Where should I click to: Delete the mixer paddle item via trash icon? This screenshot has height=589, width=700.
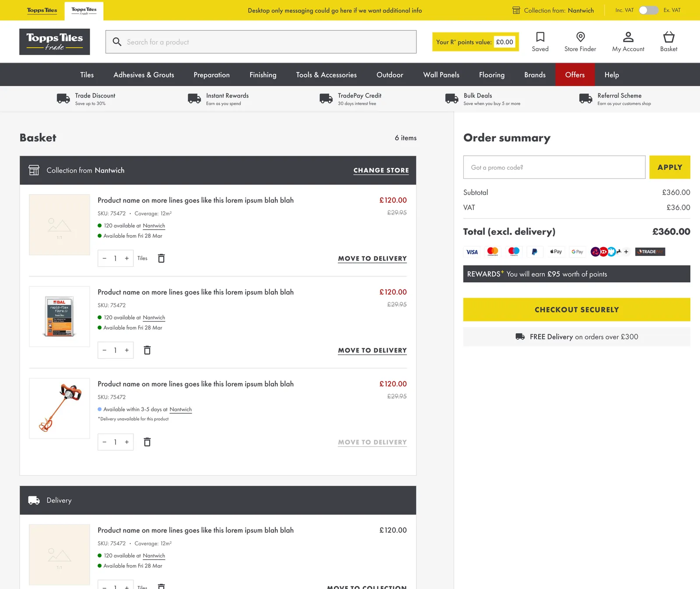tap(147, 442)
